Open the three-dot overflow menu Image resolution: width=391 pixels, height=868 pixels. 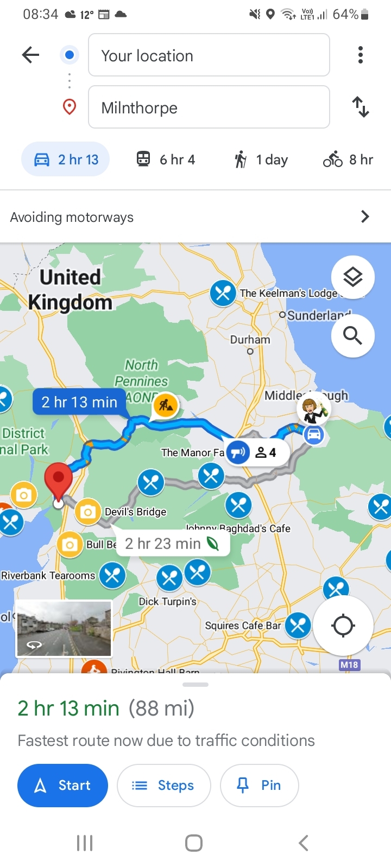click(361, 55)
